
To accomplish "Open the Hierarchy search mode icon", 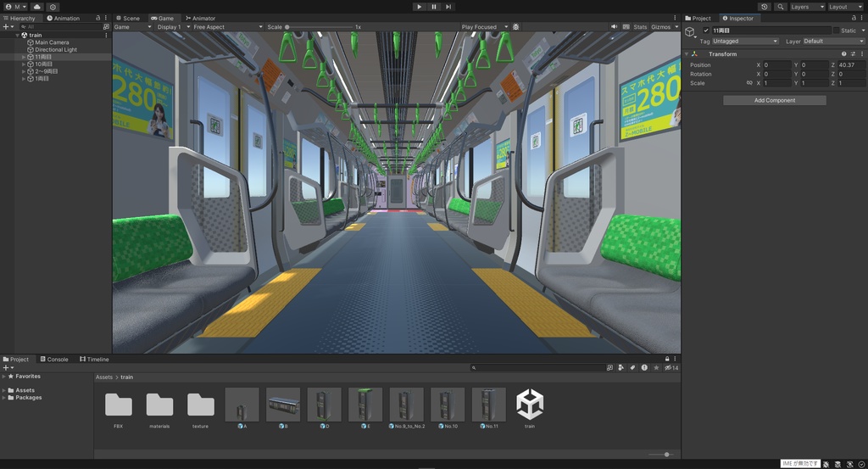I will (x=106, y=26).
